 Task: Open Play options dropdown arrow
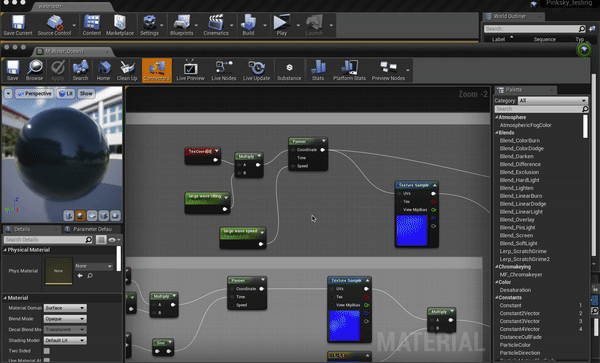[x=298, y=25]
